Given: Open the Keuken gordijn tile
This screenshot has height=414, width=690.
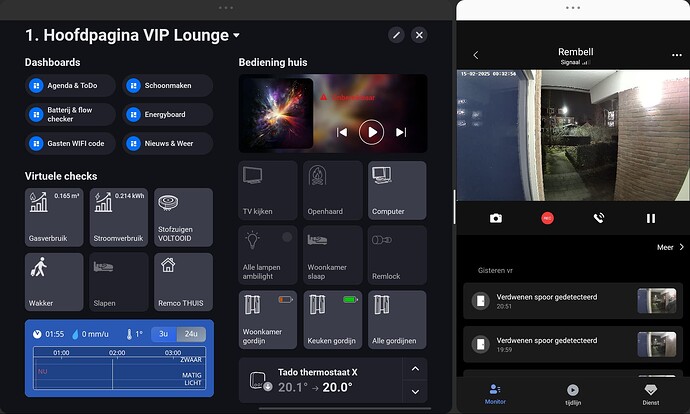Looking at the screenshot, I should [333, 320].
